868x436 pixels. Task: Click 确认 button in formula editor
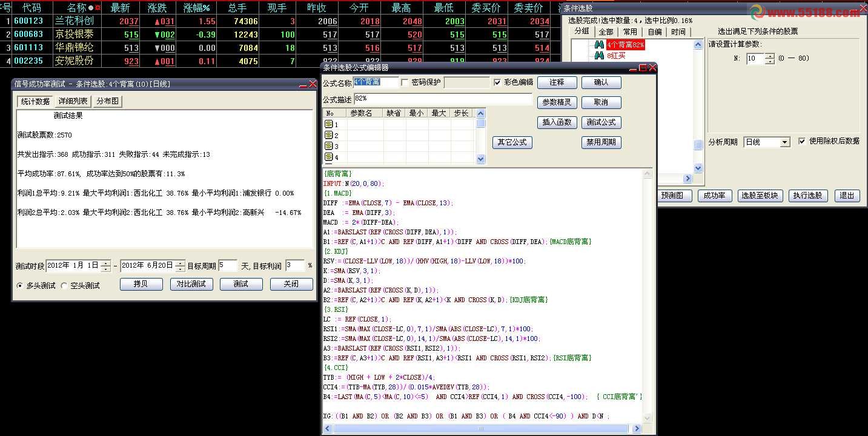tap(601, 82)
